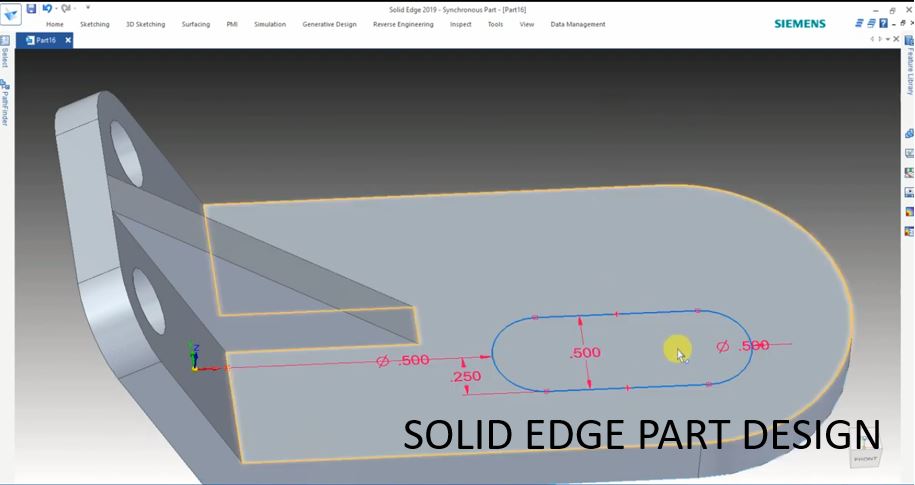Click the blue picture icon fourth on the right sidebar
The image size is (915, 485).
909,192
